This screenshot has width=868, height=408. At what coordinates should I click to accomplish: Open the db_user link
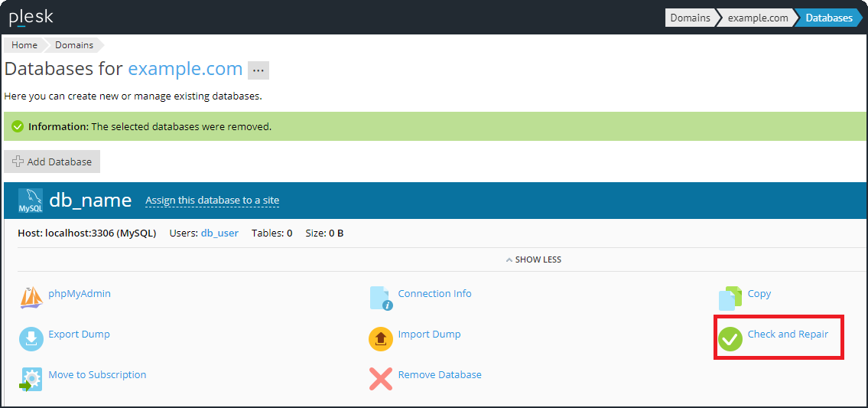click(x=219, y=233)
